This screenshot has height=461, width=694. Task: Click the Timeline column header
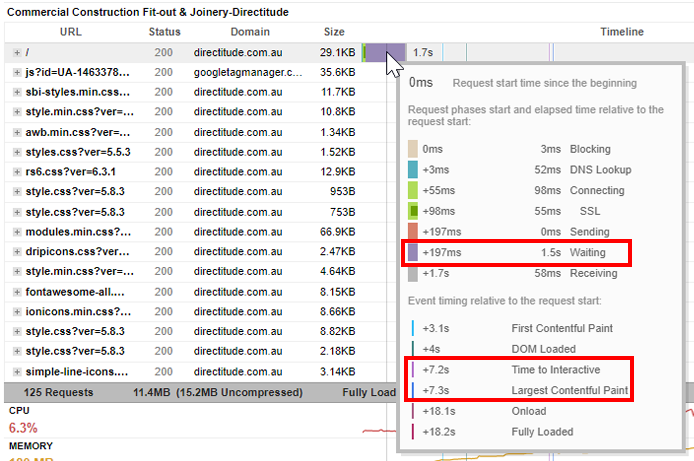622,32
